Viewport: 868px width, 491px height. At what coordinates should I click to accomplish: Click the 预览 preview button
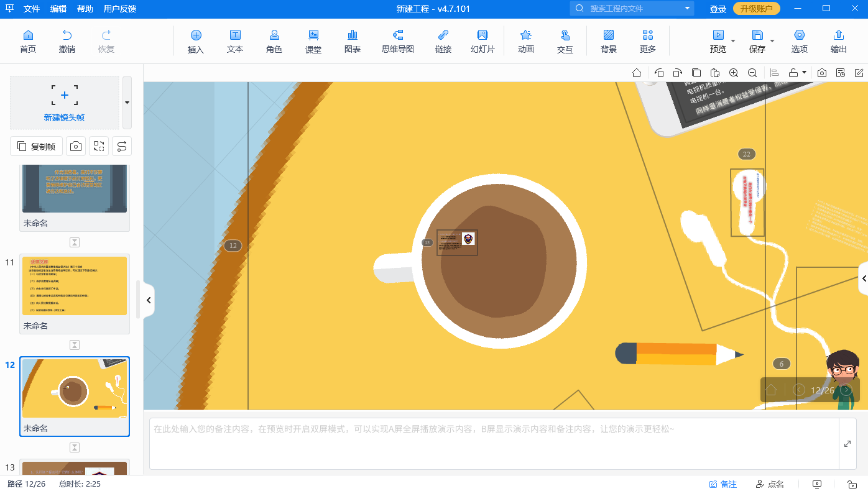coord(718,42)
